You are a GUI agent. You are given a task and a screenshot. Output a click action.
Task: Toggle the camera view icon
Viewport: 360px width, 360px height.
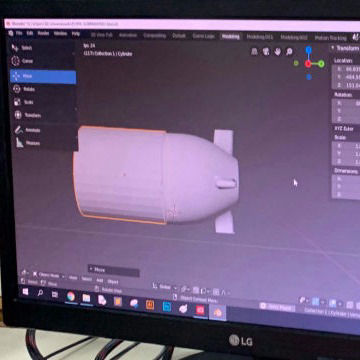(x=266, y=51)
